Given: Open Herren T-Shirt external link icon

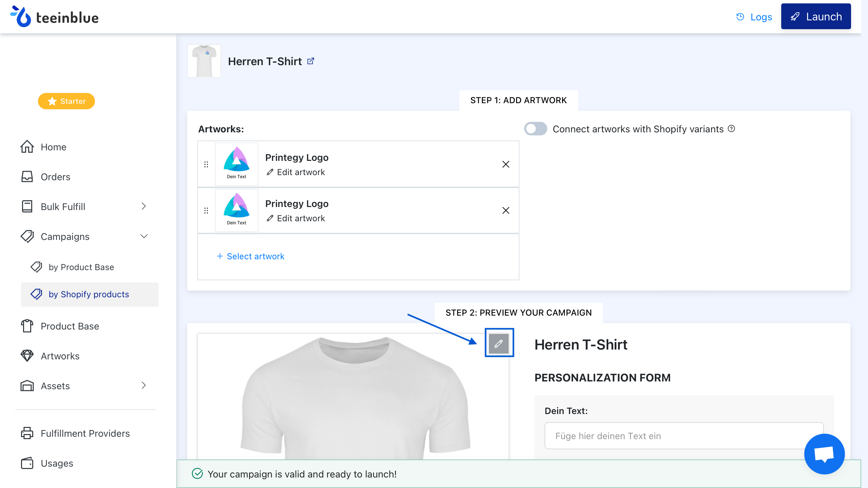Looking at the screenshot, I should coord(311,61).
